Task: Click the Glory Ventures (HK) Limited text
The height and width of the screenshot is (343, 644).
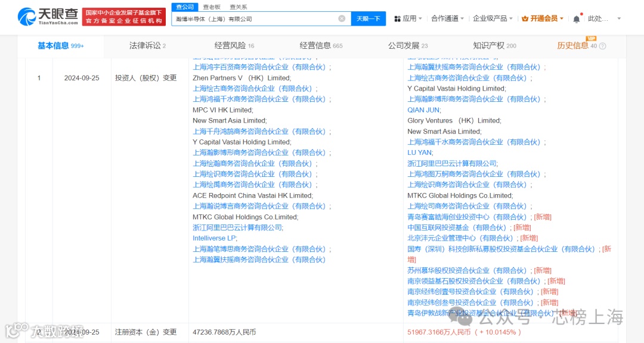Action: tap(454, 121)
